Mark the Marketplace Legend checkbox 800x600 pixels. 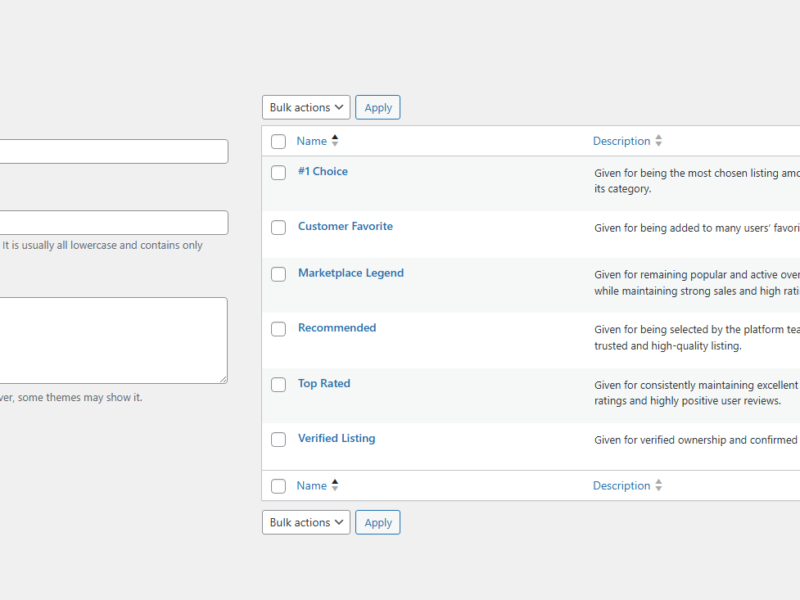tap(279, 274)
